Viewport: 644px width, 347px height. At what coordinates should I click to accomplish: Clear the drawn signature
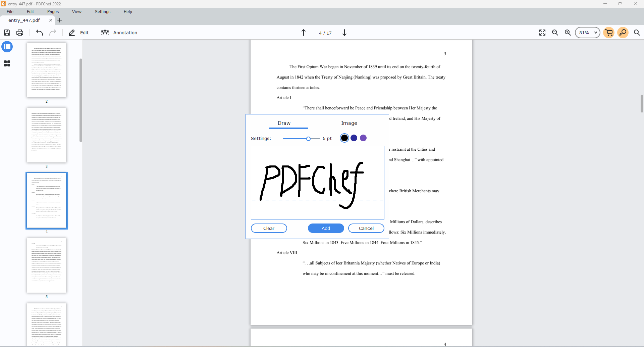click(269, 228)
